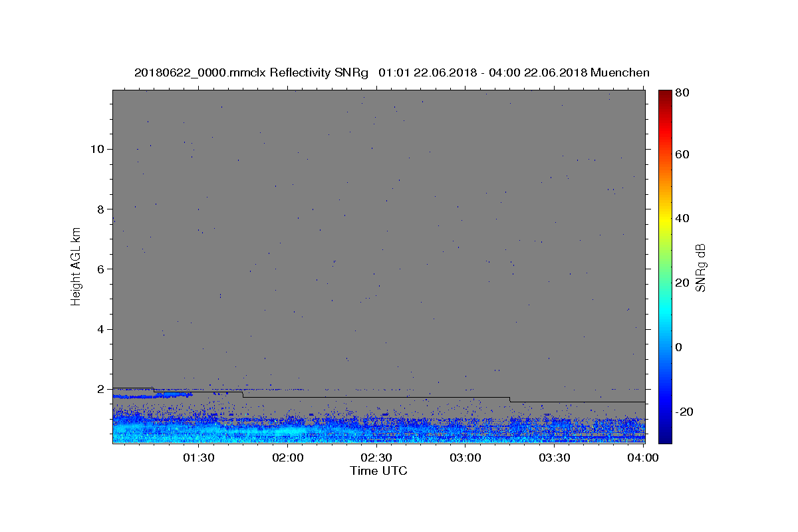Click the 02:30 time tick label
This screenshot has height=532, width=798.
376,458
